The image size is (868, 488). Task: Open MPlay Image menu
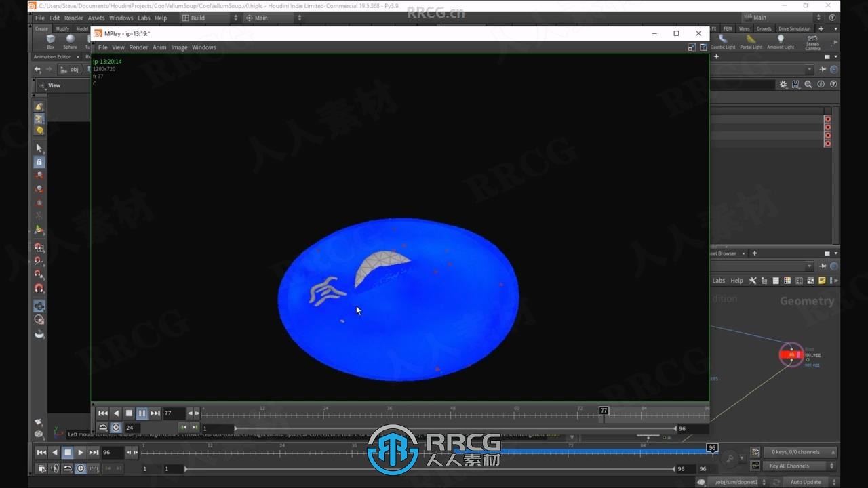[x=179, y=47]
